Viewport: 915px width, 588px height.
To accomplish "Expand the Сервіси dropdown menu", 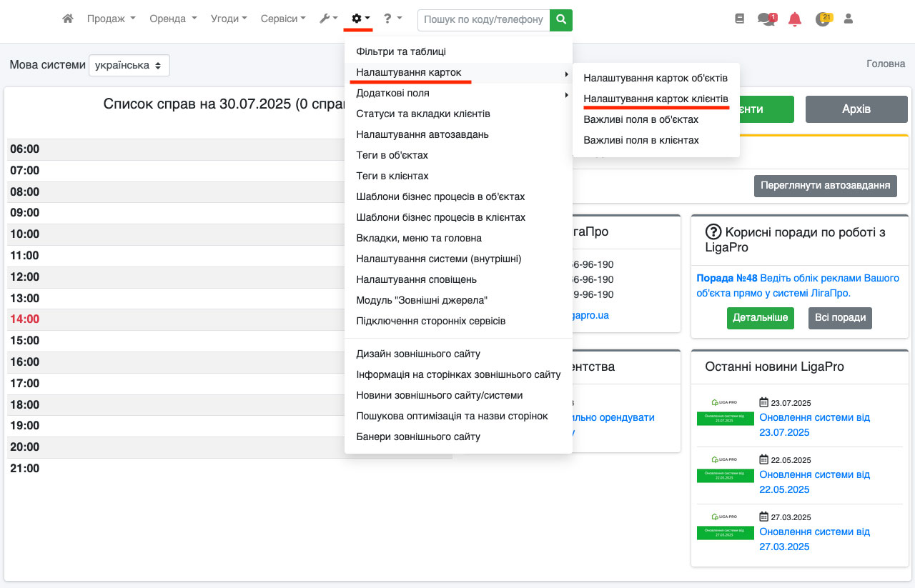I will (283, 19).
